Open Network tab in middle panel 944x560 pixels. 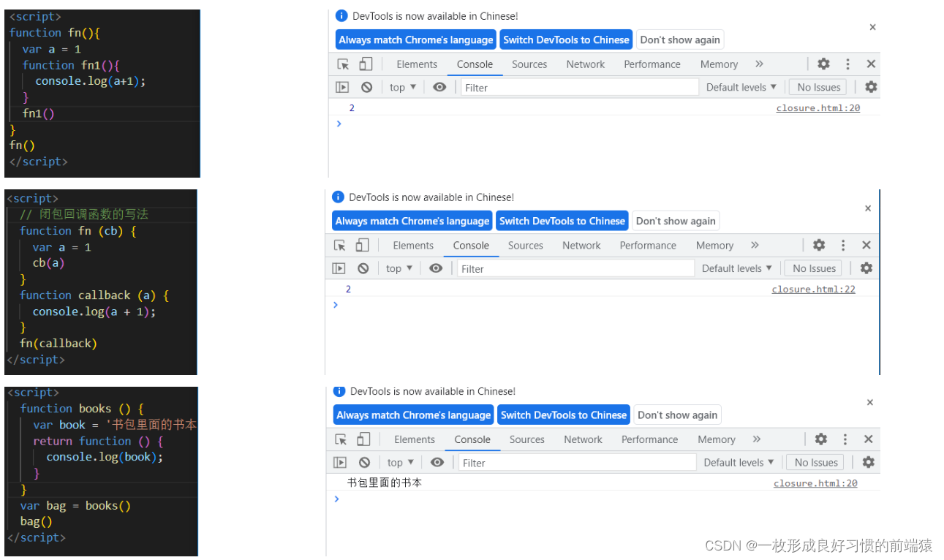[x=582, y=246]
